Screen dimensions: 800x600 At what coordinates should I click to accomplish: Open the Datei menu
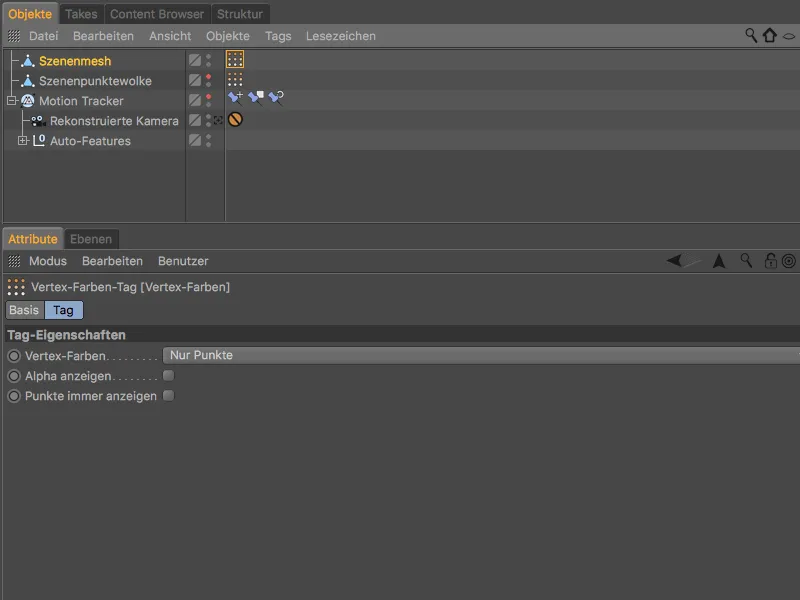(x=43, y=36)
